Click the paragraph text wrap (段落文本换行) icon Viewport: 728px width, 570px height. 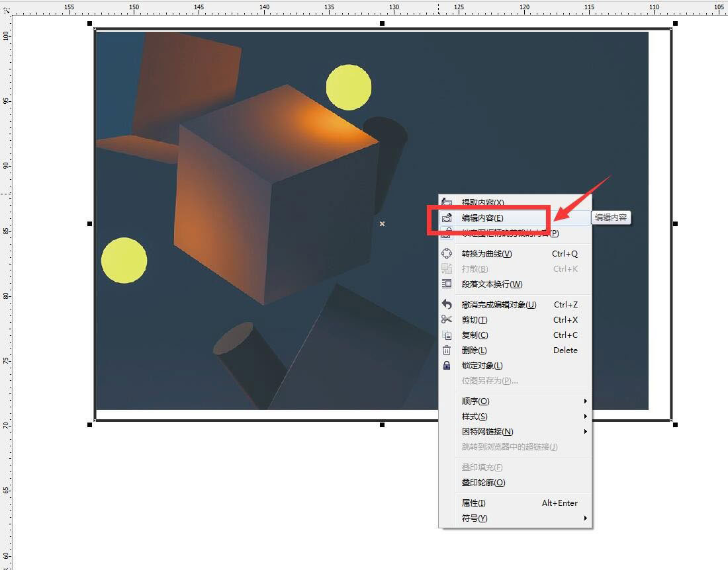447,284
